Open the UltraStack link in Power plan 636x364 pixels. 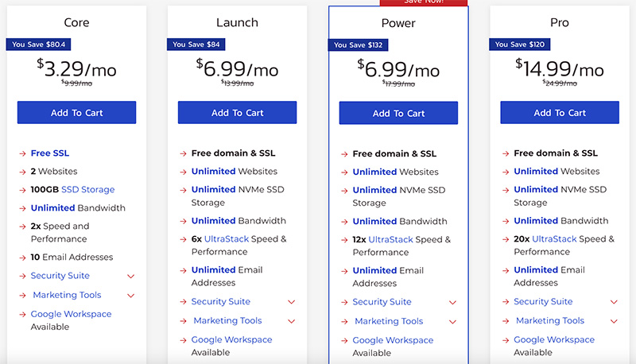[390, 239]
